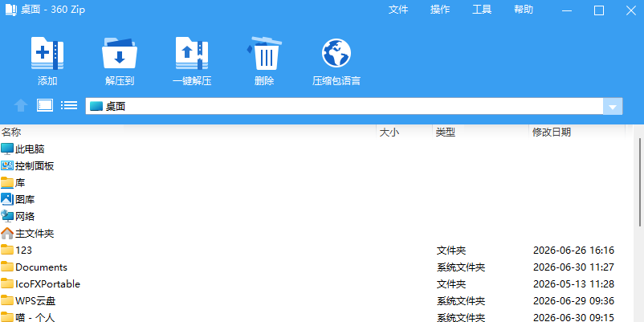Click the 解压到 (Extract to) icon
Image resolution: width=644 pixels, height=322 pixels.
click(x=120, y=53)
